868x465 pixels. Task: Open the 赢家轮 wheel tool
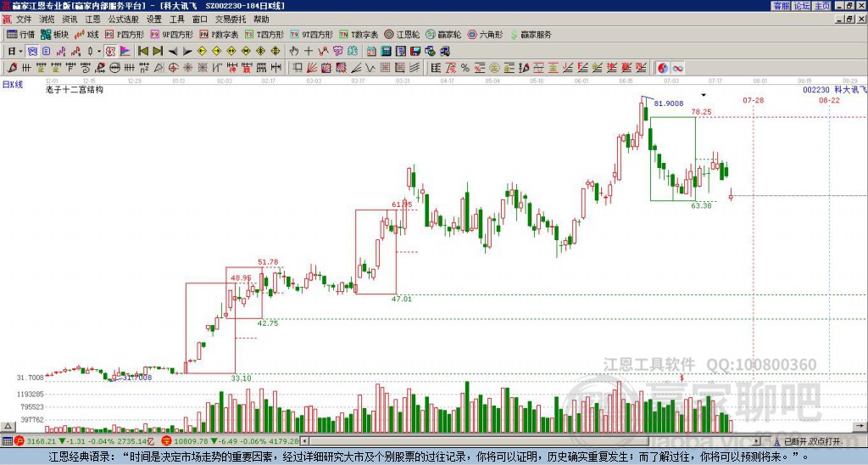pos(443,34)
